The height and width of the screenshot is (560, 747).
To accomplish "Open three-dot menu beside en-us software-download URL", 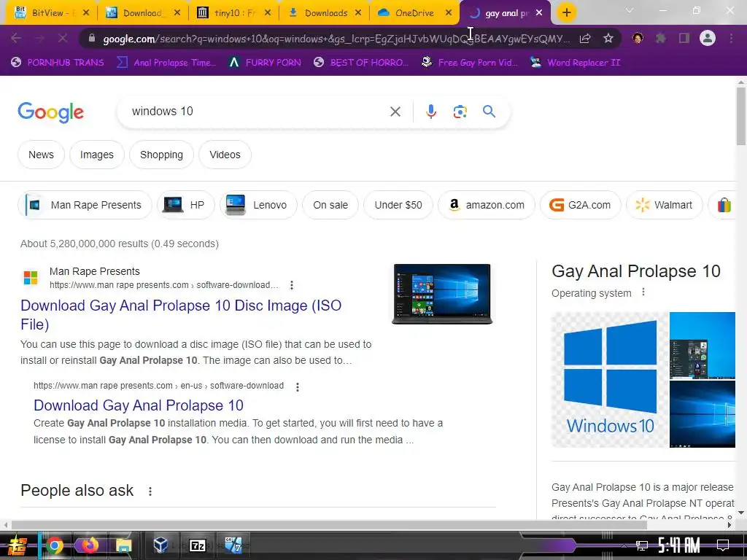I will [298, 386].
